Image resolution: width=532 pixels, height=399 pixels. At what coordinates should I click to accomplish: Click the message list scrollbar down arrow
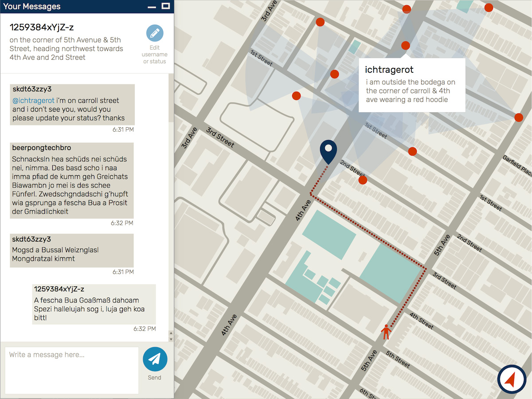pyautogui.click(x=171, y=339)
